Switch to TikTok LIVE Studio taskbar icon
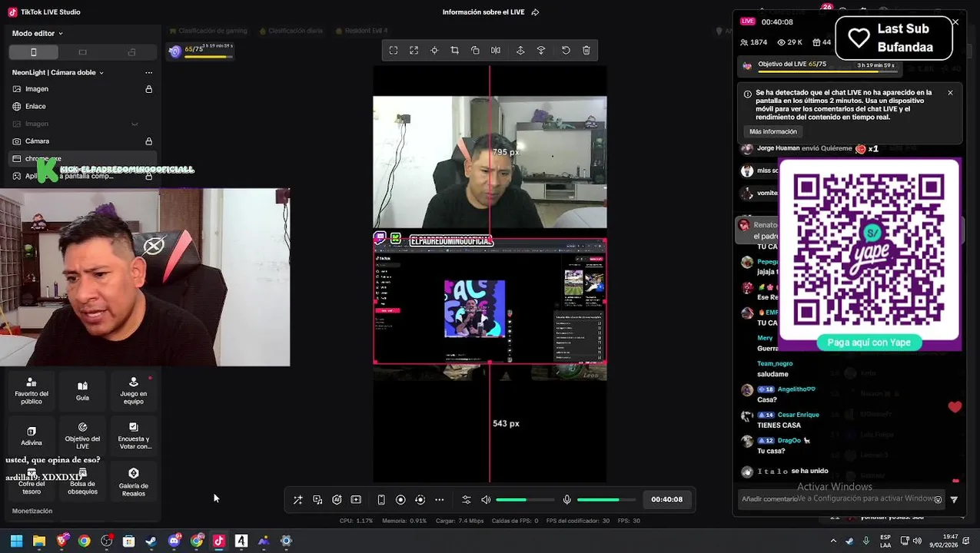The width and height of the screenshot is (980, 553). tap(218, 541)
